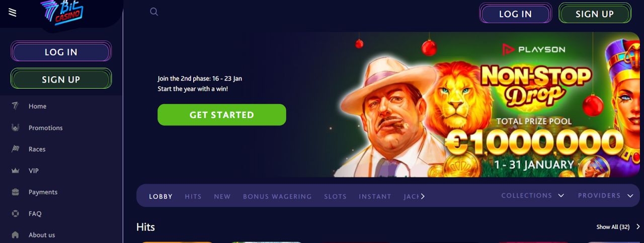Expand the Providers dropdown
The height and width of the screenshot is (243, 644).
[605, 196]
